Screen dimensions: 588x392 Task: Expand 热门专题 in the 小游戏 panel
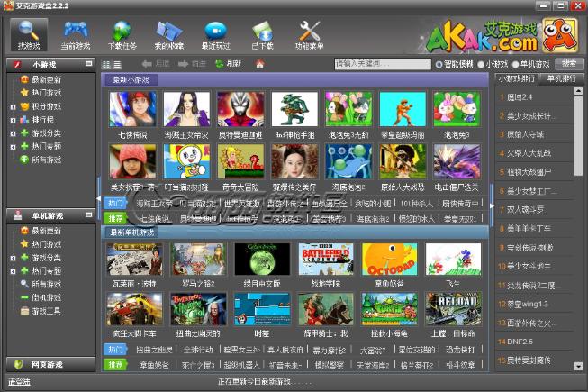pyautogui.click(x=14, y=147)
